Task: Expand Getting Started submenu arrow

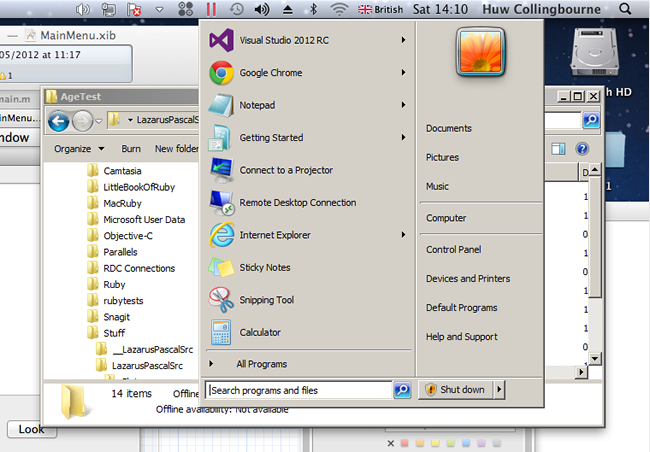Action: 403,137
